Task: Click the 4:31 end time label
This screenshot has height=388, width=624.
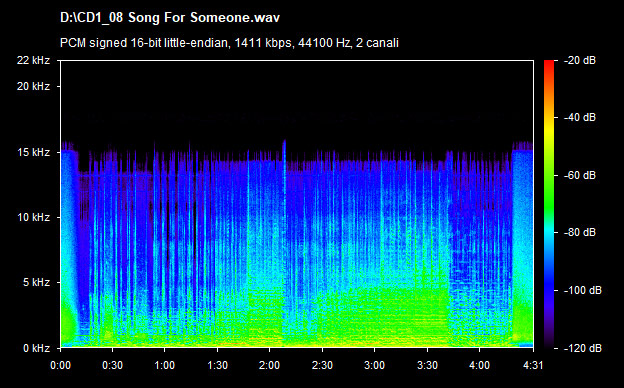Action: point(532,365)
